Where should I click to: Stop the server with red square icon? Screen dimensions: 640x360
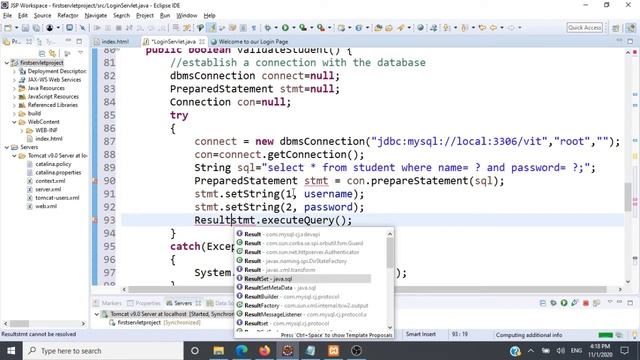(x=586, y=303)
